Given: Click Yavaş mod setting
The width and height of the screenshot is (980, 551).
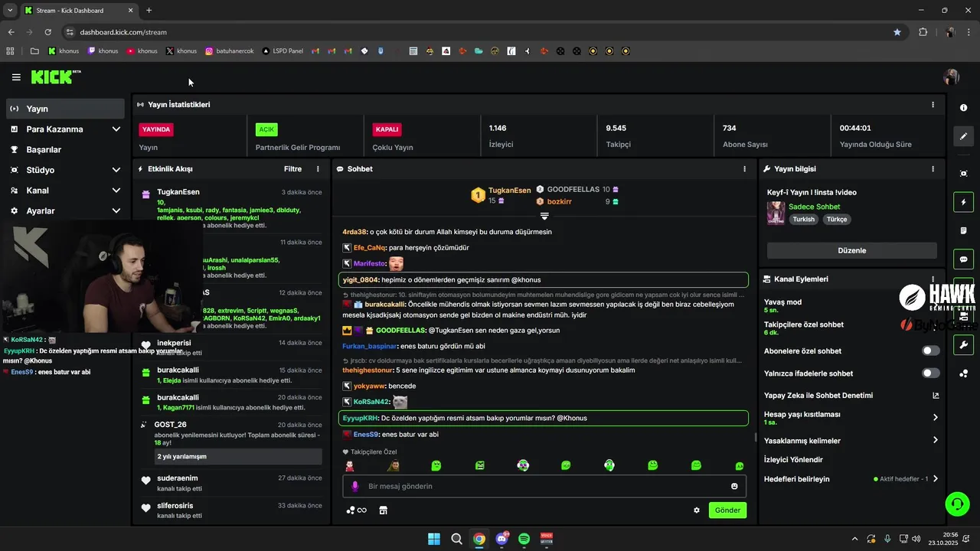Looking at the screenshot, I should pos(782,305).
